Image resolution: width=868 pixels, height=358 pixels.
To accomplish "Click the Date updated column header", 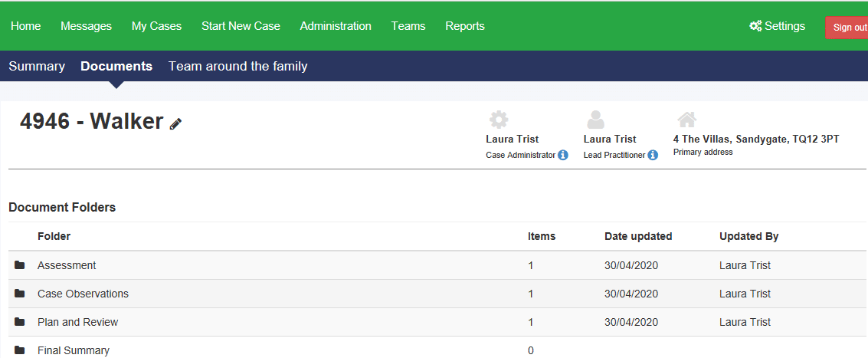I will pyautogui.click(x=637, y=236).
